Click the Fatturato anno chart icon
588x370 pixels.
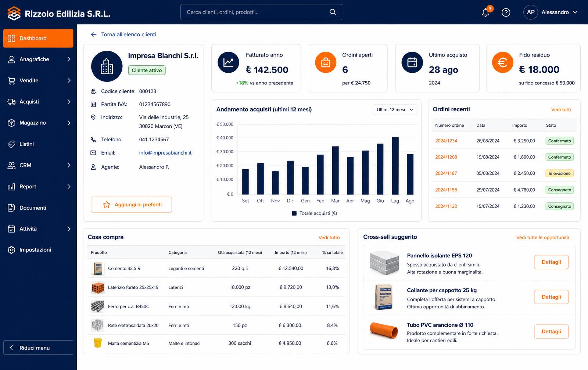tap(229, 62)
